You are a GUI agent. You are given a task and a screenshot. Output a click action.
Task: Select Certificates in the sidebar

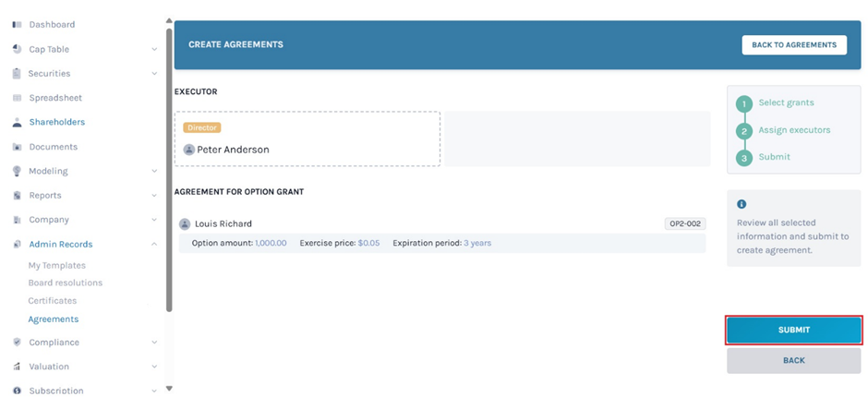(52, 301)
